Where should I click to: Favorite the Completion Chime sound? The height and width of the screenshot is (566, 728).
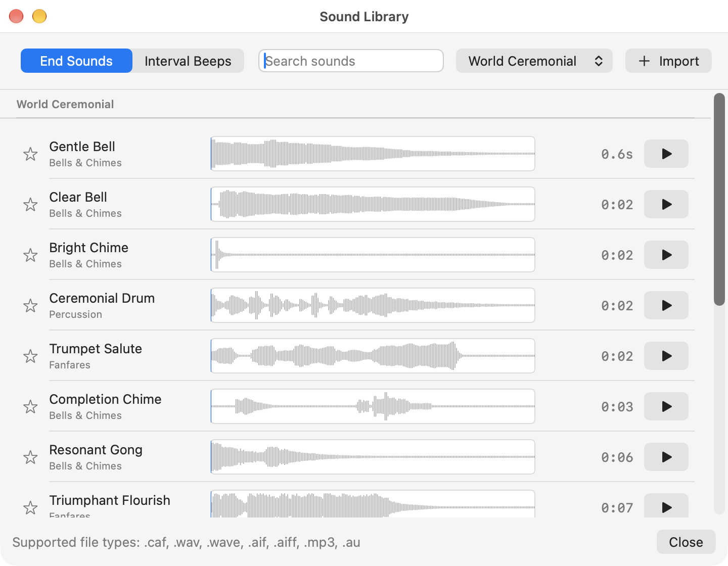(30, 406)
